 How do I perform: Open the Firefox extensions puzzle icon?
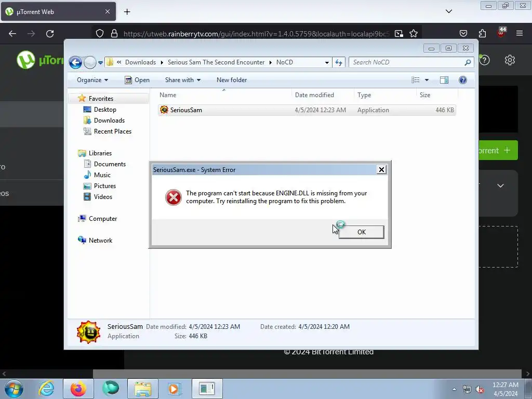(482, 33)
